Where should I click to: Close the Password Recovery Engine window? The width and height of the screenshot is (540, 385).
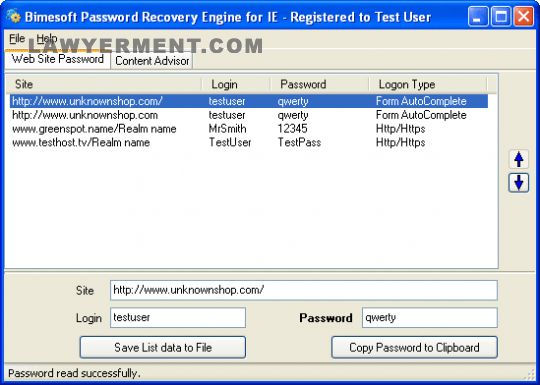click(x=523, y=16)
